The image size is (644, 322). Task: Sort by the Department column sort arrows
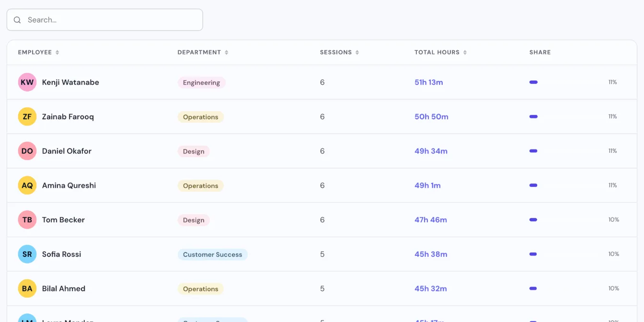pos(227,52)
